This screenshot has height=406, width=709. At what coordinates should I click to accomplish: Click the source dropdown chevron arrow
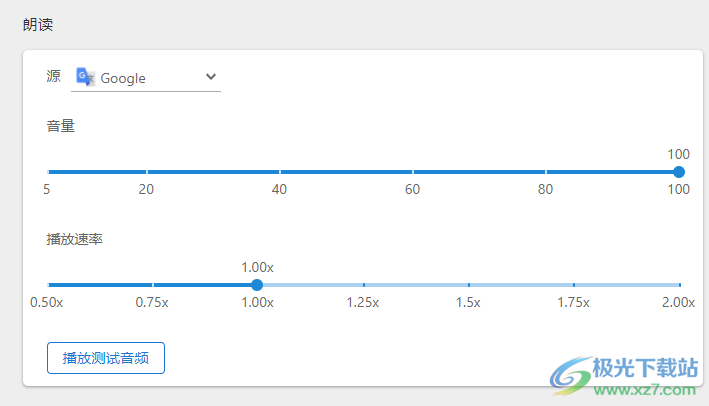point(210,77)
